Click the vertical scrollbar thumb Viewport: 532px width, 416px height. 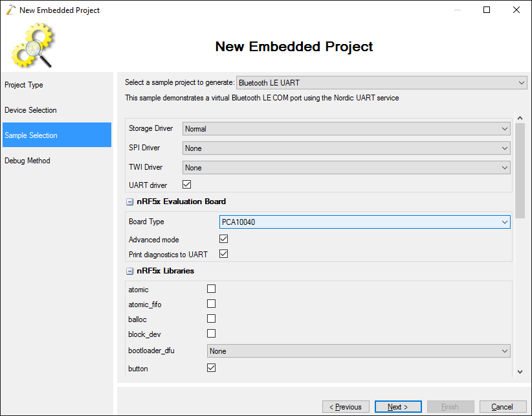tap(520, 171)
